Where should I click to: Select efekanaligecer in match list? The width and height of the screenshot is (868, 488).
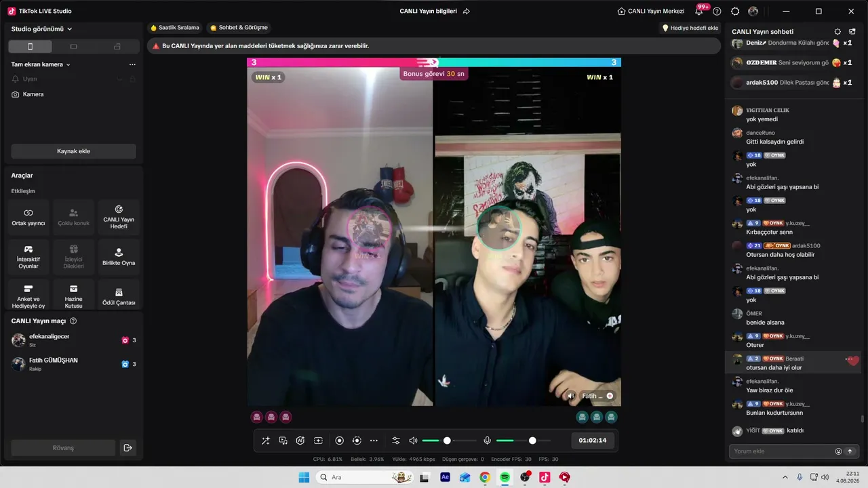click(73, 340)
